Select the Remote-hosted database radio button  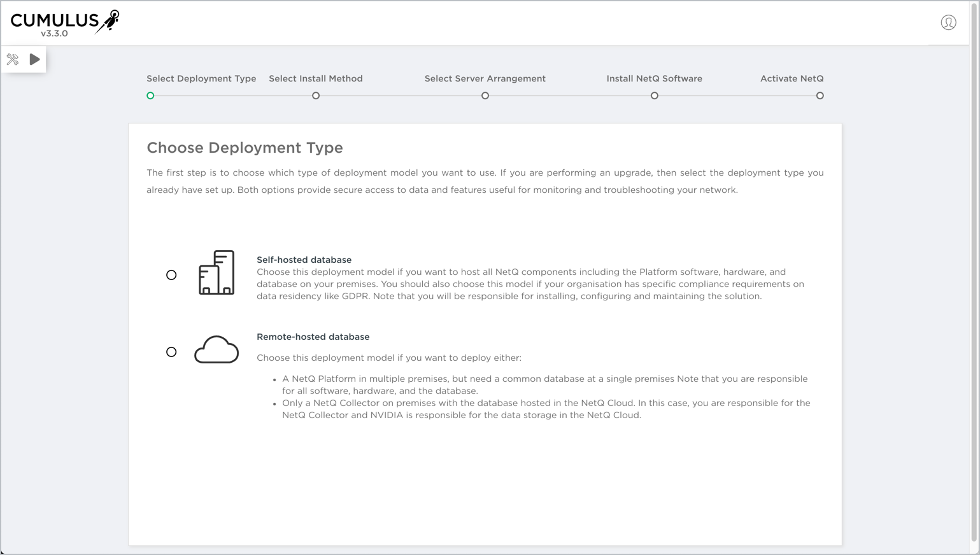click(x=171, y=352)
